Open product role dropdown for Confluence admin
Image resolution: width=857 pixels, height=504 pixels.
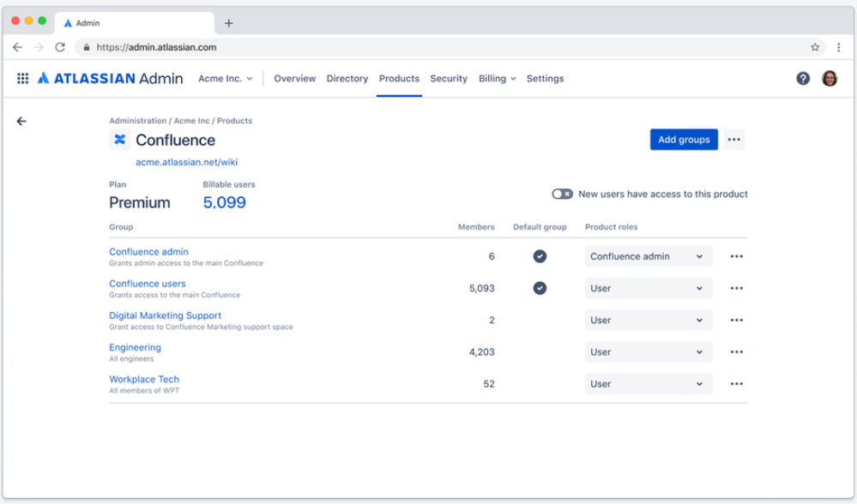649,256
